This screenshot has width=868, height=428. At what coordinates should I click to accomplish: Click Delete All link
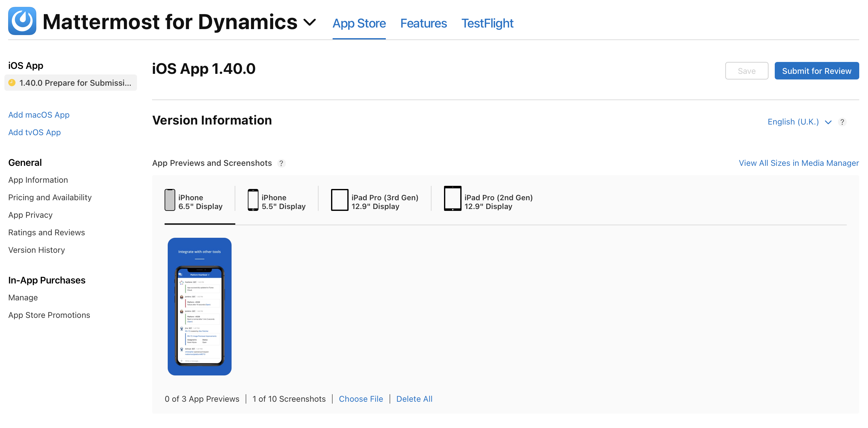(414, 399)
